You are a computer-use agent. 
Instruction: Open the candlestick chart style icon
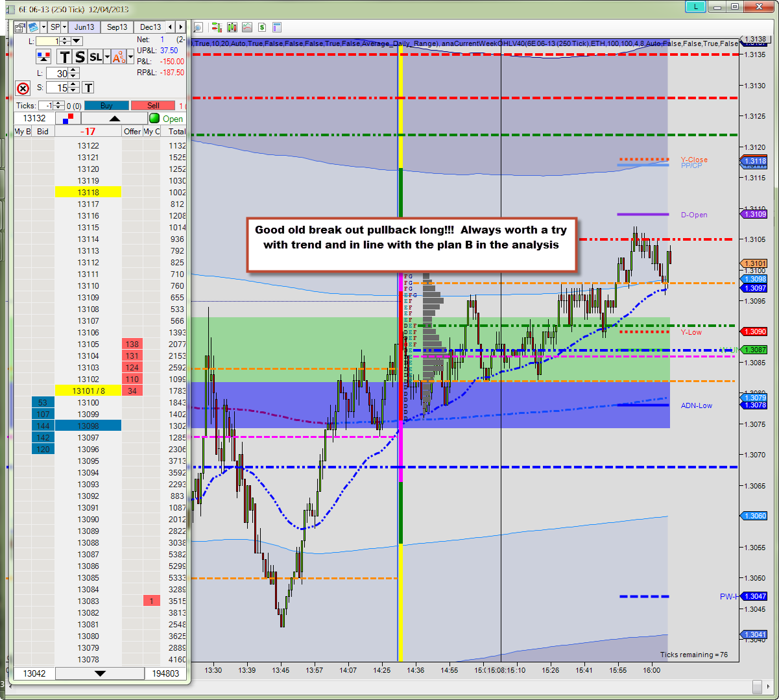(x=232, y=27)
